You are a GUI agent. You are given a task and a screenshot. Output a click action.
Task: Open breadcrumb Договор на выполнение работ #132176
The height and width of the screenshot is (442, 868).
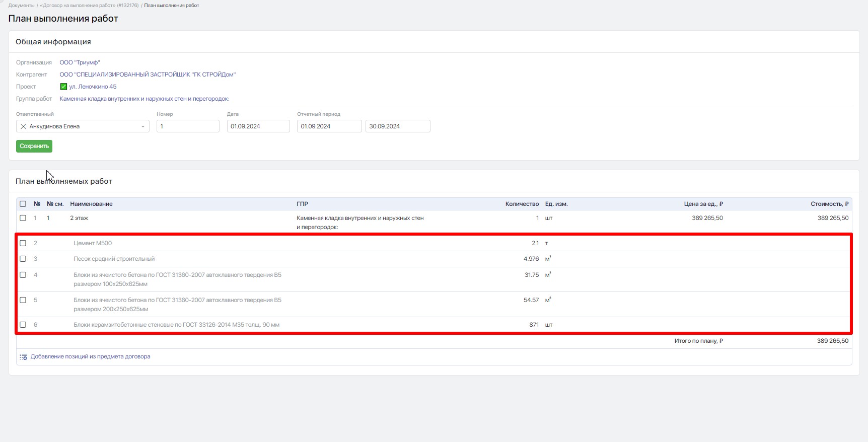[89, 6]
